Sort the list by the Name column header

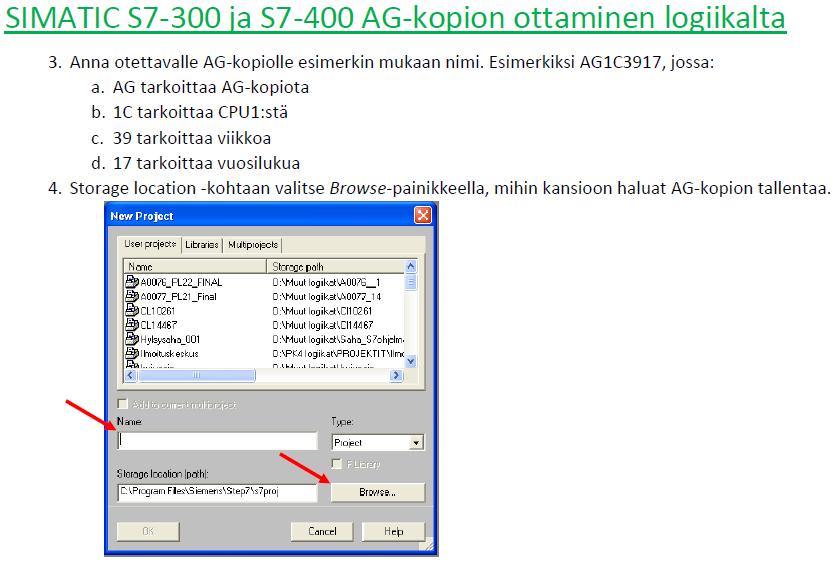pyautogui.click(x=195, y=266)
